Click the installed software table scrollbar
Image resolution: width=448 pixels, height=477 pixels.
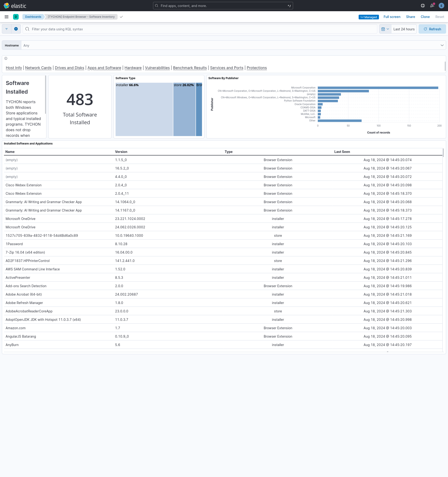pos(443,153)
